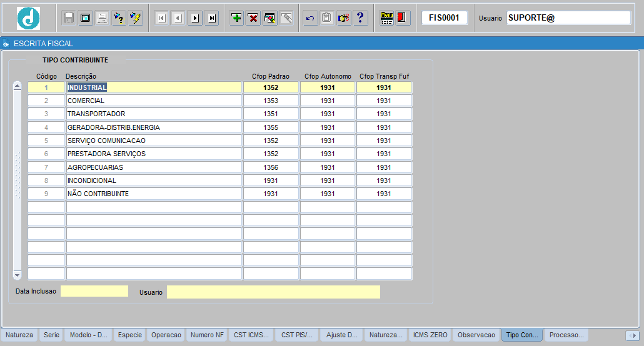Screen dimensions: 644x346
Task: Open the Serie tab
Action: 52,335
